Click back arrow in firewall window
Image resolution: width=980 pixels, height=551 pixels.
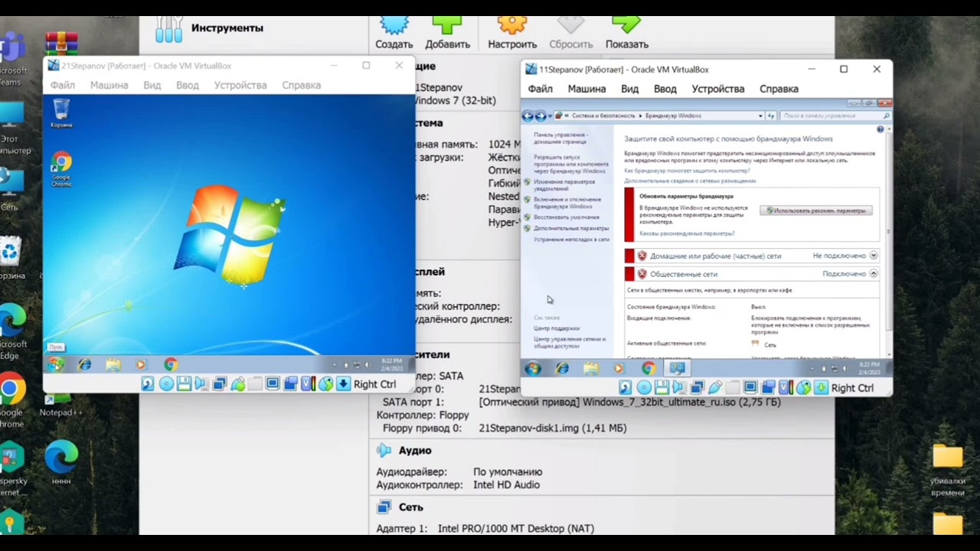pyautogui.click(x=528, y=116)
